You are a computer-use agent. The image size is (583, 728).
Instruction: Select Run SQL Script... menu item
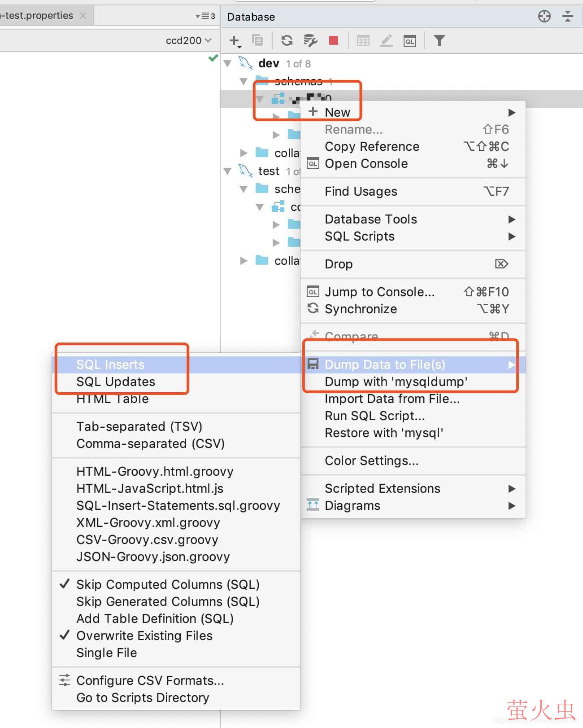coord(413,416)
